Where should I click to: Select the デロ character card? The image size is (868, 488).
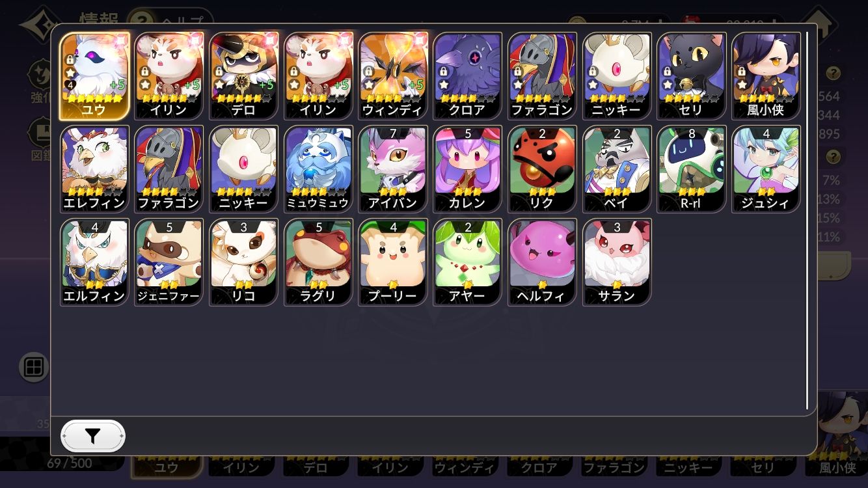pos(244,75)
